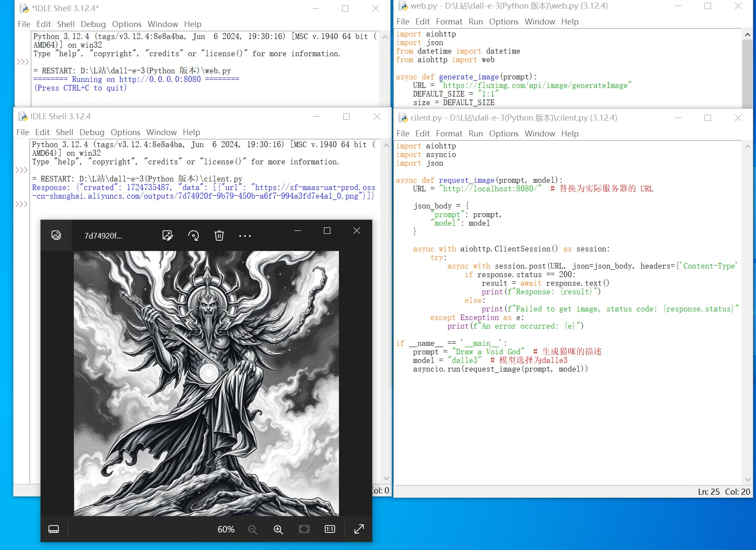Toggle the filmstrip at photo viewer bottom-left
Screen dimensions: 756x550
pos(54,529)
